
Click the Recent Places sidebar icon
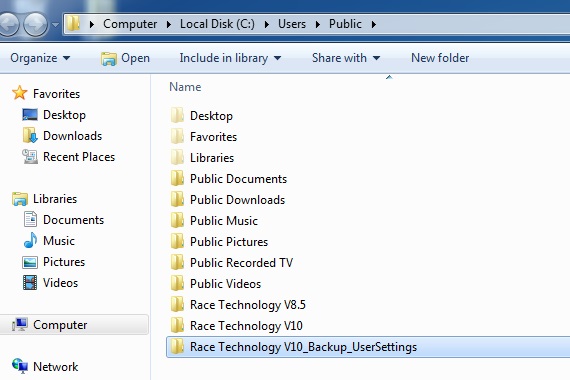pyautogui.click(x=30, y=157)
